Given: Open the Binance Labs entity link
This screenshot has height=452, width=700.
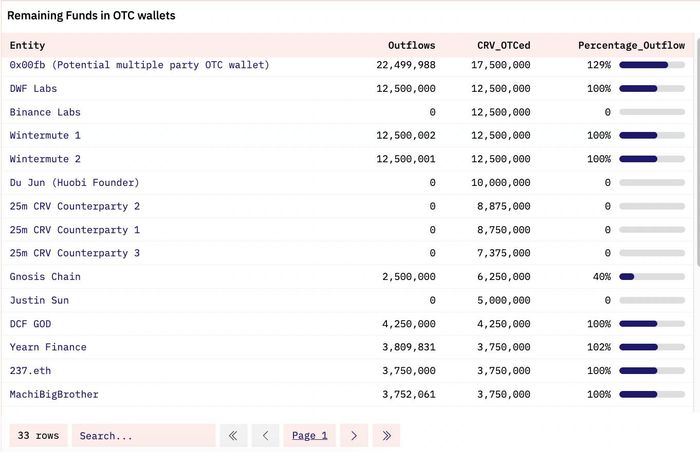Looking at the screenshot, I should click(x=45, y=112).
